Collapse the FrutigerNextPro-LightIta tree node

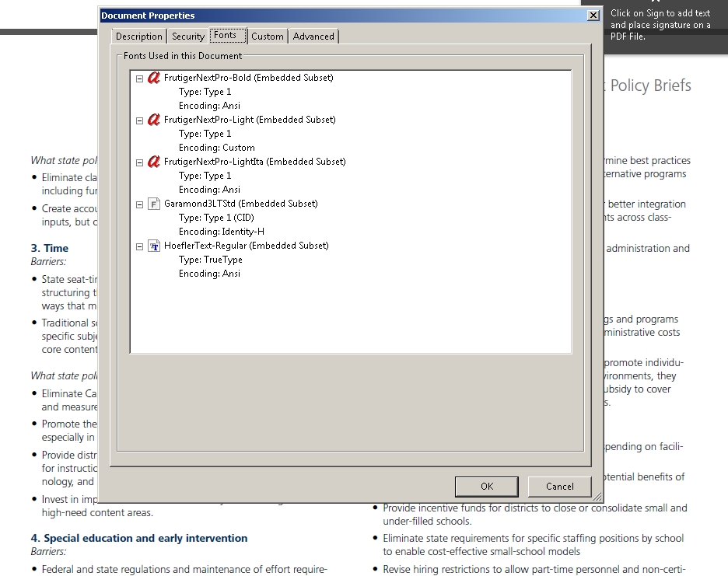pos(140,162)
